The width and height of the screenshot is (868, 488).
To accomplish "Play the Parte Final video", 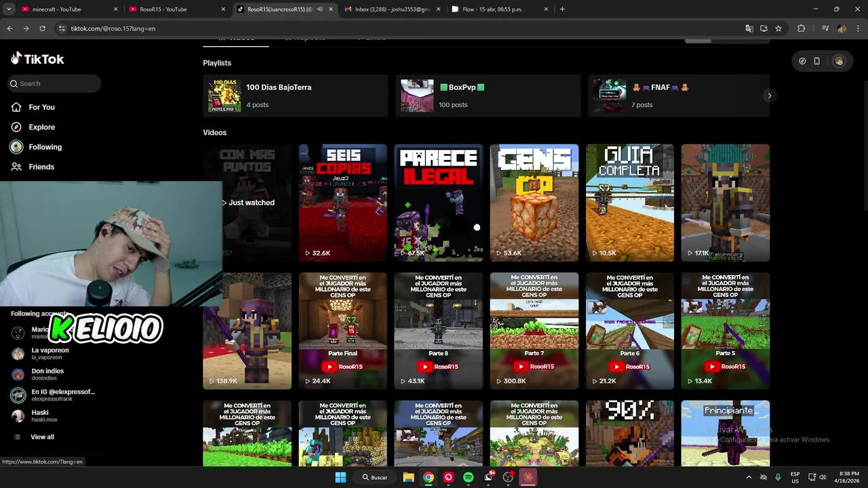I will click(343, 331).
